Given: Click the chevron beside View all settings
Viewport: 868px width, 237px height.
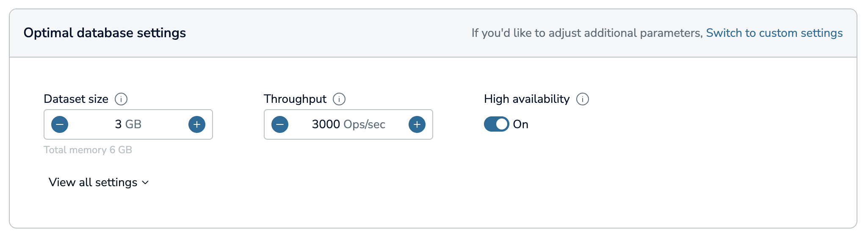Looking at the screenshot, I should (145, 182).
